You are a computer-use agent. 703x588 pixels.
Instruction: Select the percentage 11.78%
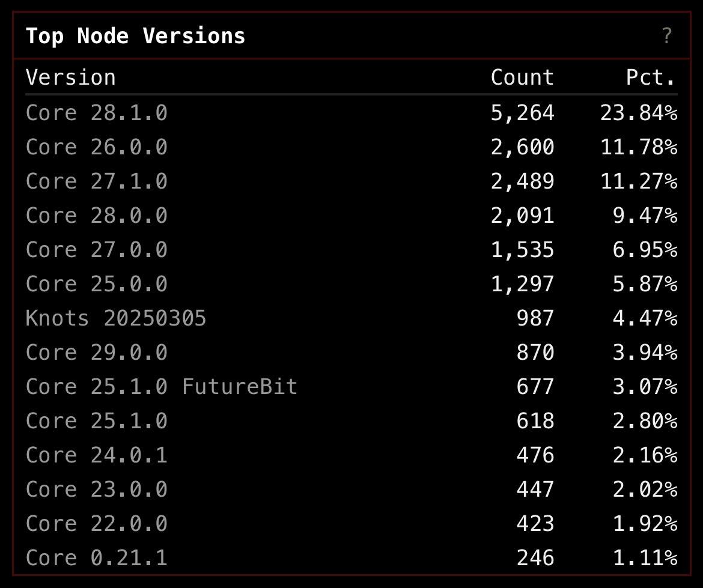639,147
